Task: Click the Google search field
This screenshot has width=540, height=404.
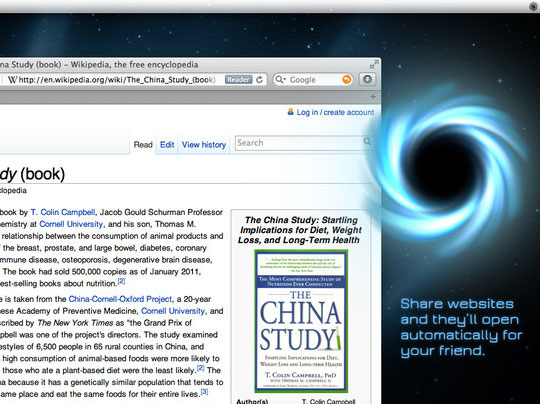Action: [x=312, y=80]
